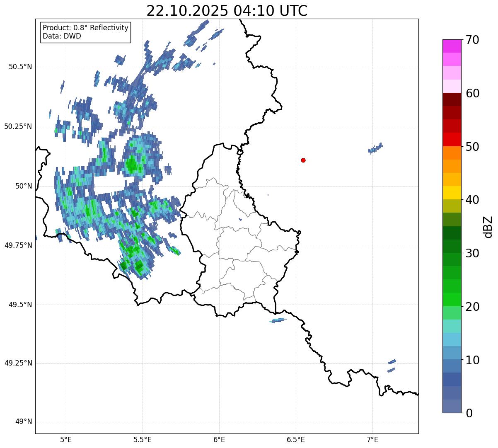Screen dimensions: 498x448
Task: Click the 5.5°E longitude label
Action: pos(143,440)
